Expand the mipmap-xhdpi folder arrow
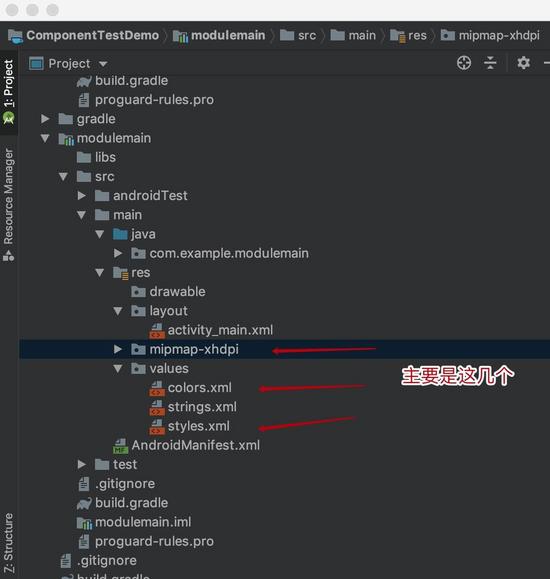The width and height of the screenshot is (550, 579). click(x=118, y=349)
